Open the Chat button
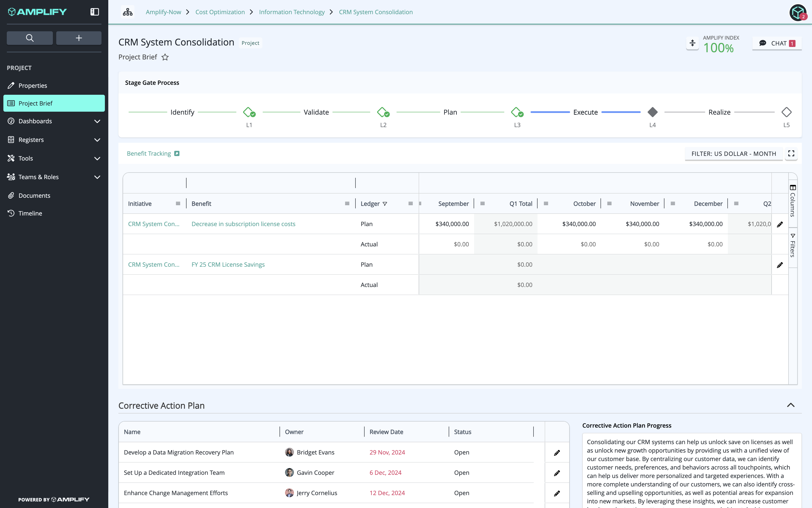Image resolution: width=812 pixels, height=508 pixels. tap(777, 43)
